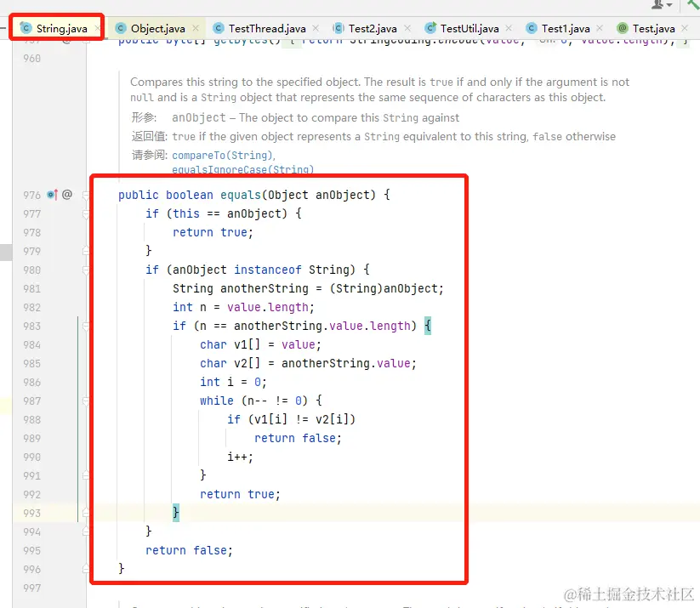Click 'return false;' on line 995

click(190, 550)
